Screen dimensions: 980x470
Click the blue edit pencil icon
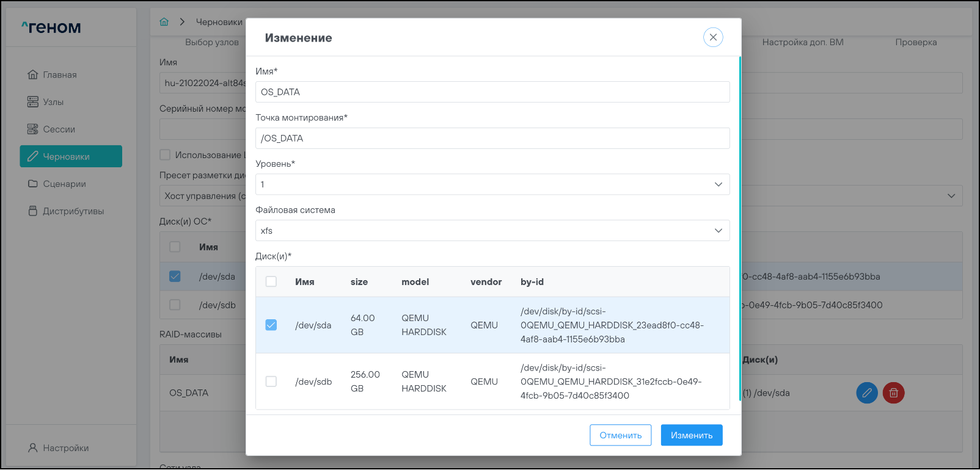[866, 393]
